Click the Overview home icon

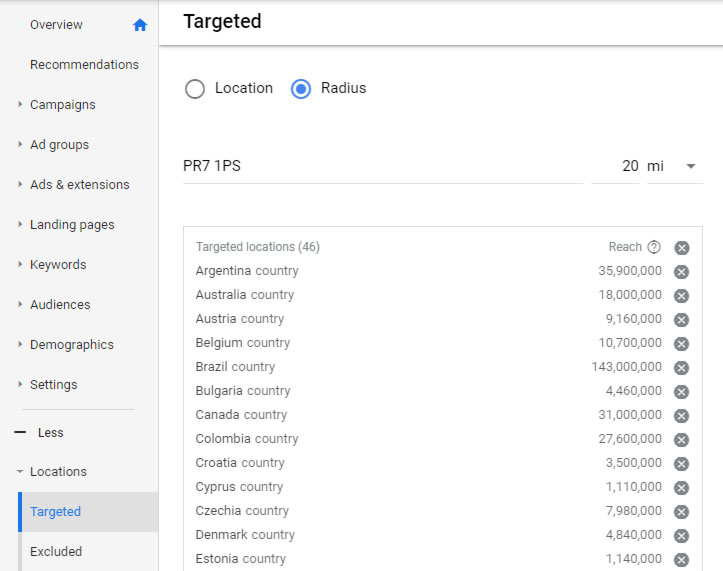coord(140,25)
